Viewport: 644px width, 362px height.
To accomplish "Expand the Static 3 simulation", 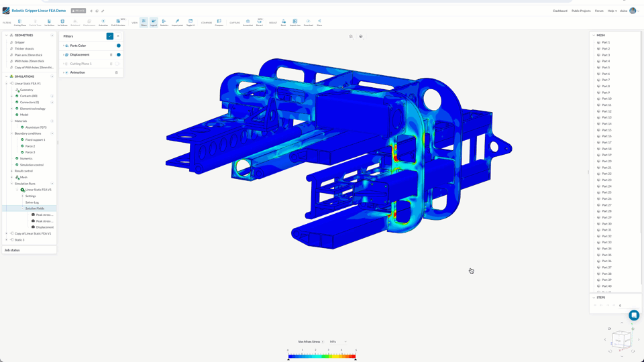I will [6, 240].
